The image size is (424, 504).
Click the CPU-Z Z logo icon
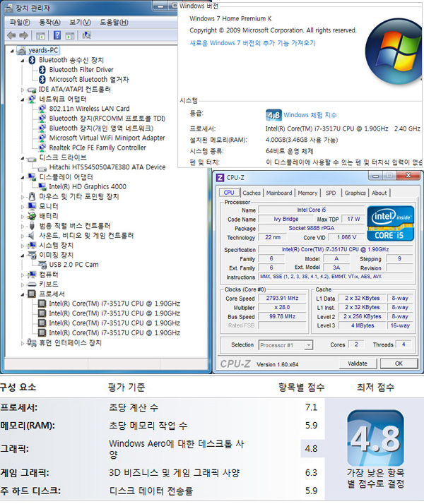(x=220, y=178)
